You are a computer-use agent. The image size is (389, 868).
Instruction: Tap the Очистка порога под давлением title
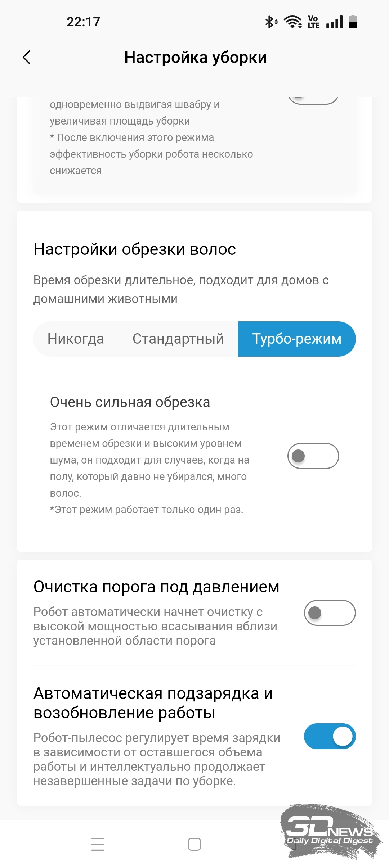point(156,587)
